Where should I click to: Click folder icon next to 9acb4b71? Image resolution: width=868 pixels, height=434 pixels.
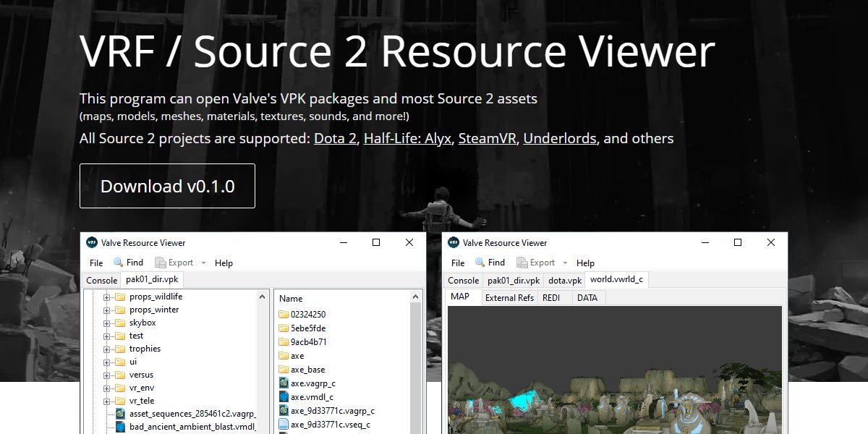pos(284,342)
